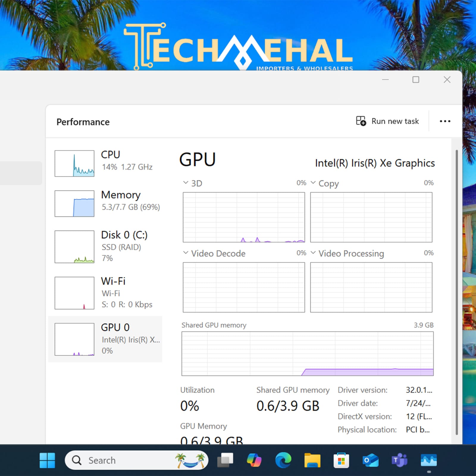The image size is (476, 476).
Task: Click the Copy engine activity graph
Action: 371,217
